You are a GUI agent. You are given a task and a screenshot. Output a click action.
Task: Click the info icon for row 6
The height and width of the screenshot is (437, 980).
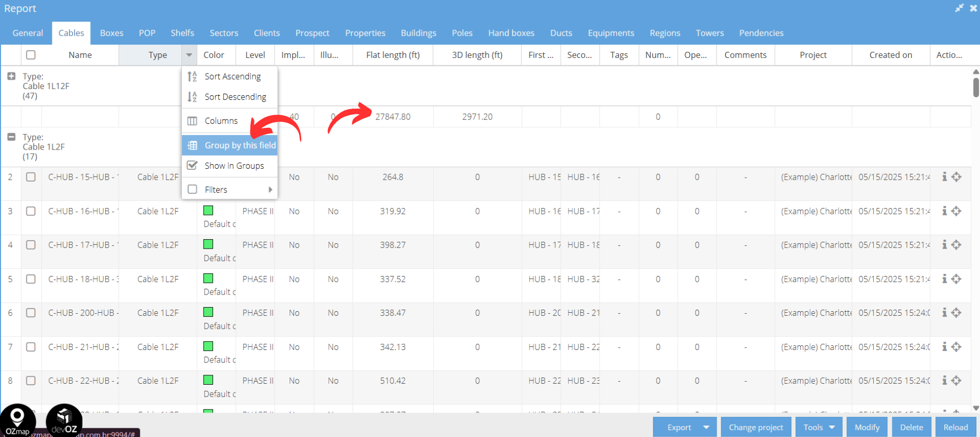[944, 313]
